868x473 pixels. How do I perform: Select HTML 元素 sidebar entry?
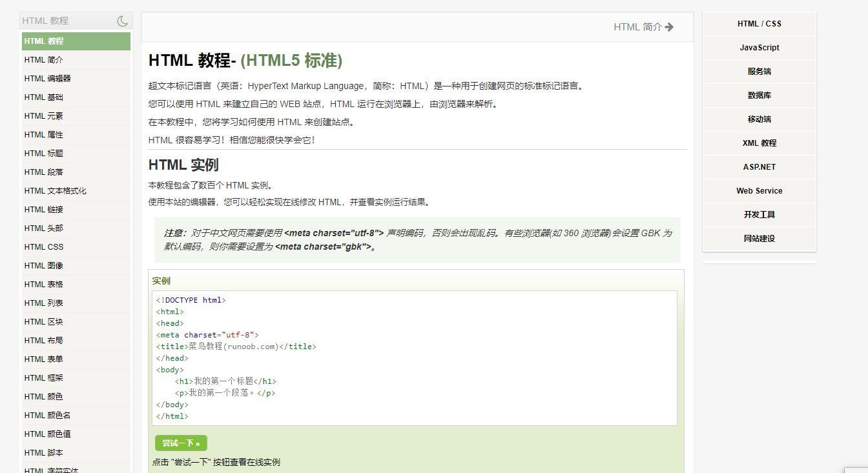coord(76,116)
